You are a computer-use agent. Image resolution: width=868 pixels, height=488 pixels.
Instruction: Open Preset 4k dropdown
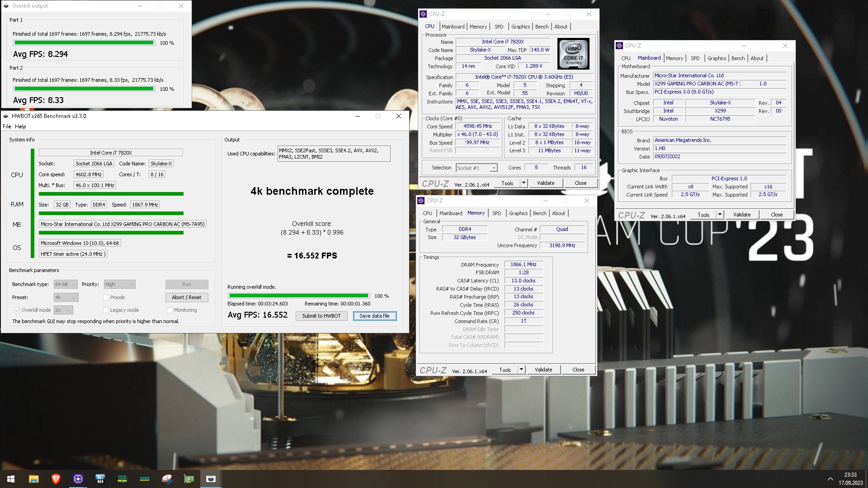pos(66,297)
